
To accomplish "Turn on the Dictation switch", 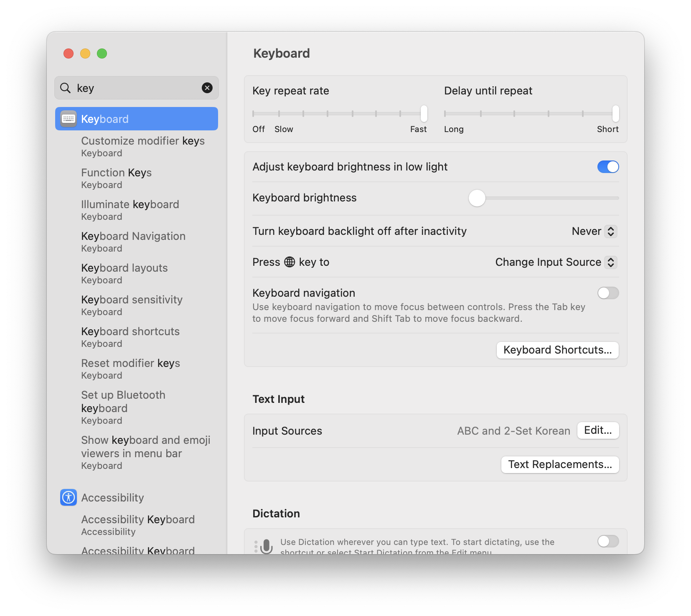I will click(x=608, y=541).
